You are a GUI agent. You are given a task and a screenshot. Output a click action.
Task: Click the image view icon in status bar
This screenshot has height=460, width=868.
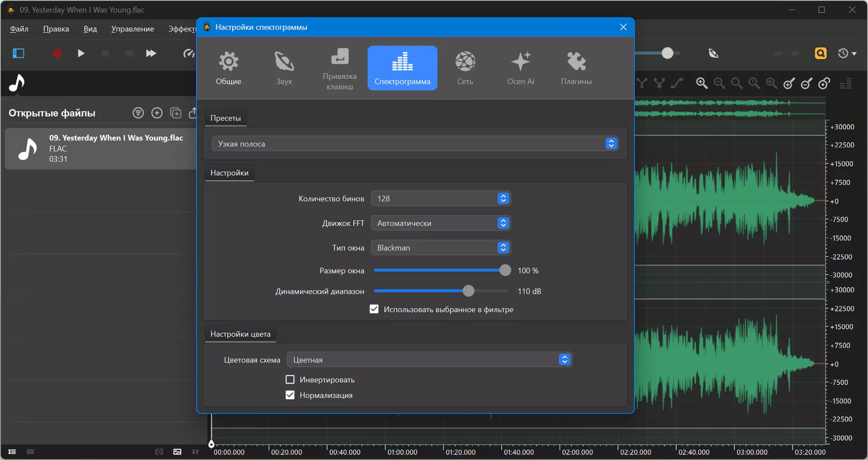click(177, 451)
